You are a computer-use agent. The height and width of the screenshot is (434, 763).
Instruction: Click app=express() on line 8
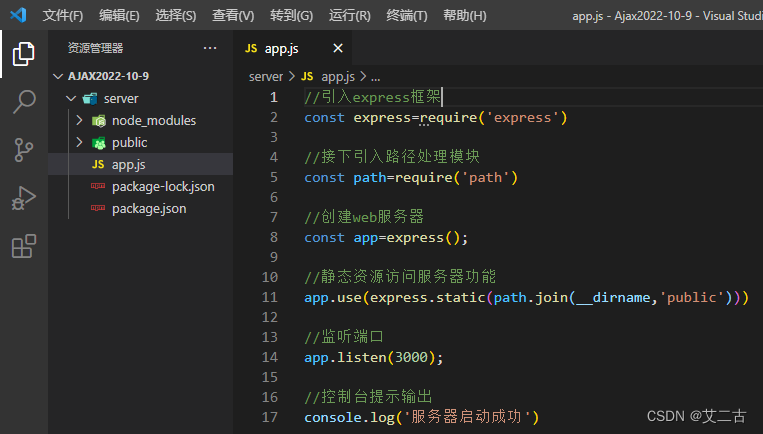click(x=406, y=237)
